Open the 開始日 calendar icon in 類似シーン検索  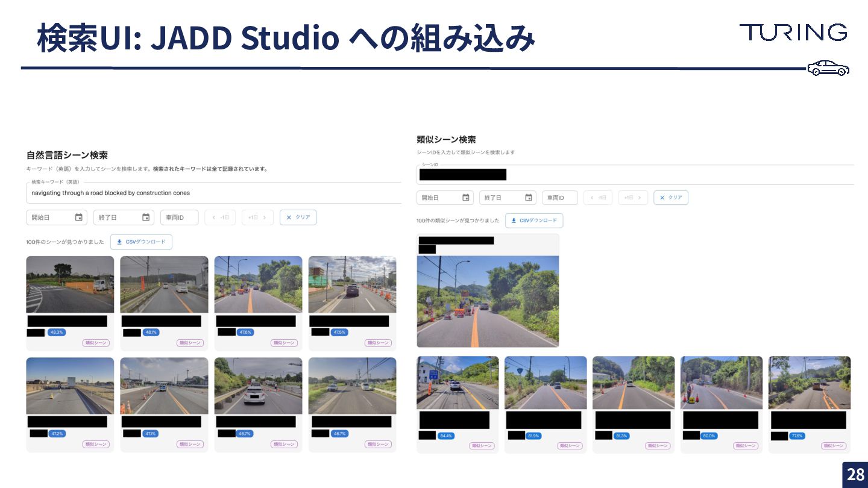466,198
